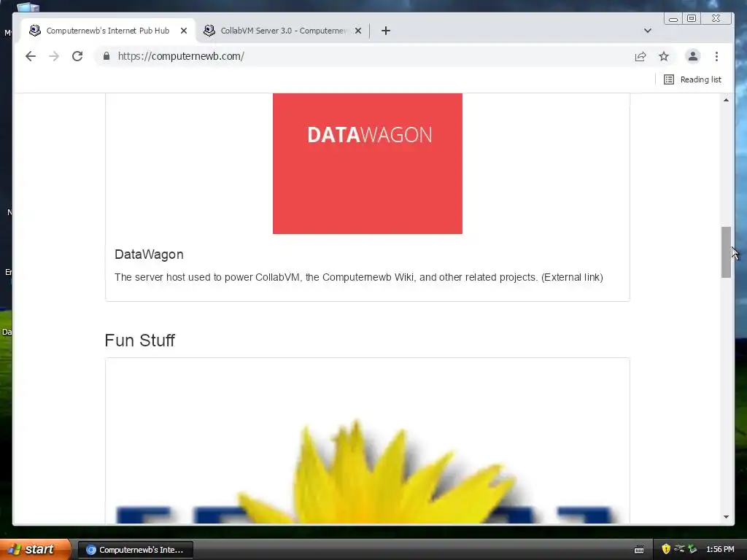Close the Computernewb's Internet Pub Hub tab
The width and height of the screenshot is (747, 560).
coord(184,31)
